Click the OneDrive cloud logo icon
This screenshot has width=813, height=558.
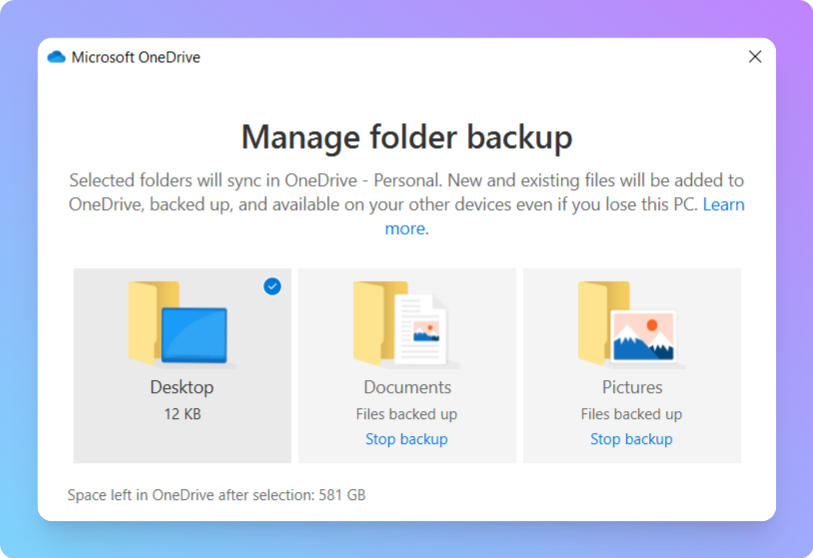(x=56, y=57)
